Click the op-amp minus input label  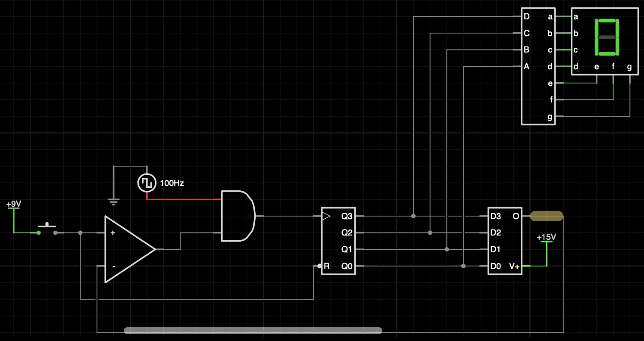coord(113,266)
